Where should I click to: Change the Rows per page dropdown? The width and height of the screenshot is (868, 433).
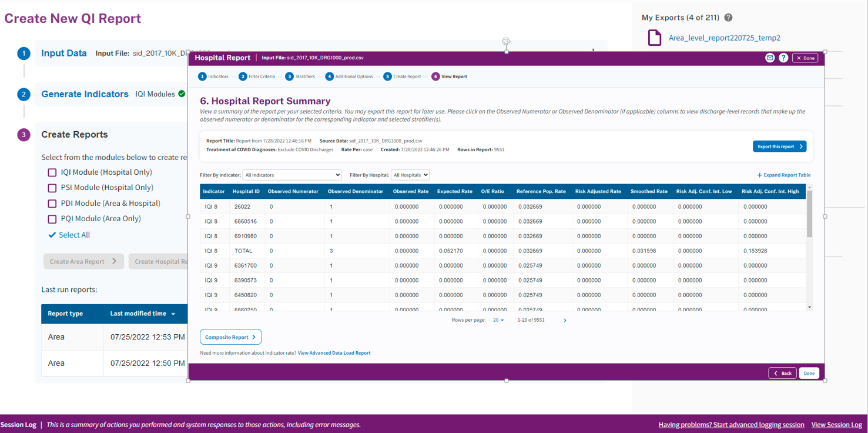[498, 320]
